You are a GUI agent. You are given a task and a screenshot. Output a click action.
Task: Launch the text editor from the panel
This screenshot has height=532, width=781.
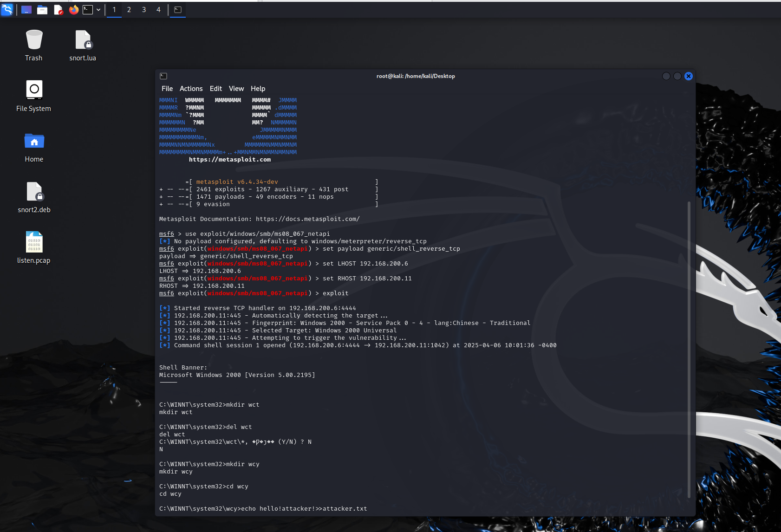tap(58, 10)
